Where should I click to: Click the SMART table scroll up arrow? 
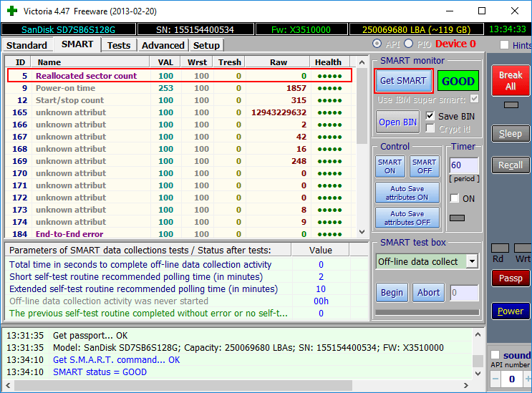click(x=362, y=62)
